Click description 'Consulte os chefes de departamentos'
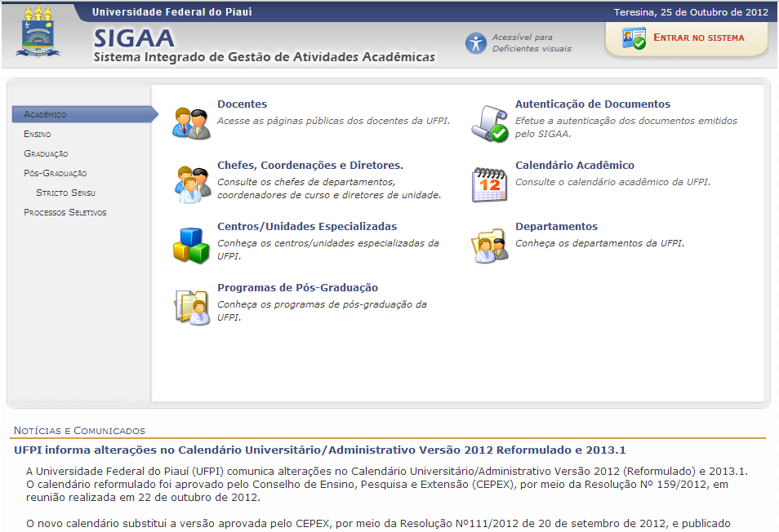Screen dimensions: 779x532 (x=329, y=188)
